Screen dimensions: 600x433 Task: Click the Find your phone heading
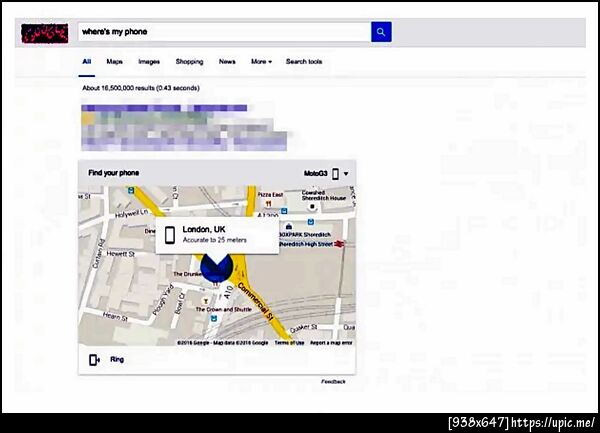(114, 173)
